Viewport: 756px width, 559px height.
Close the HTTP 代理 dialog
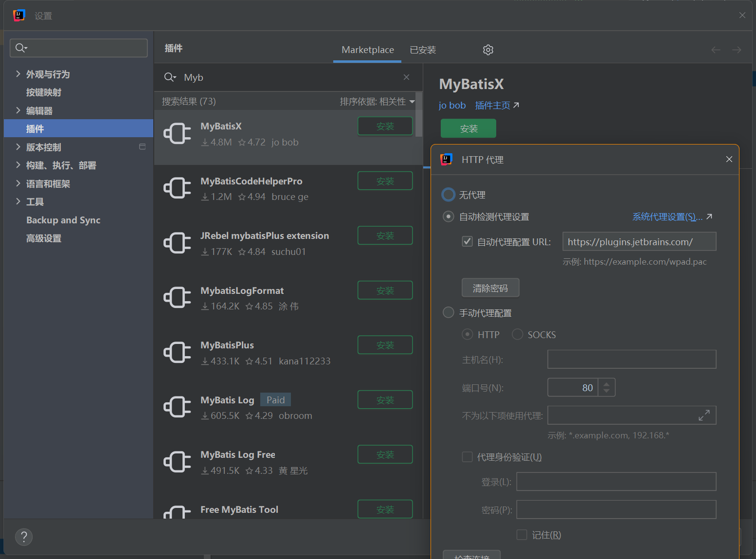click(x=729, y=159)
